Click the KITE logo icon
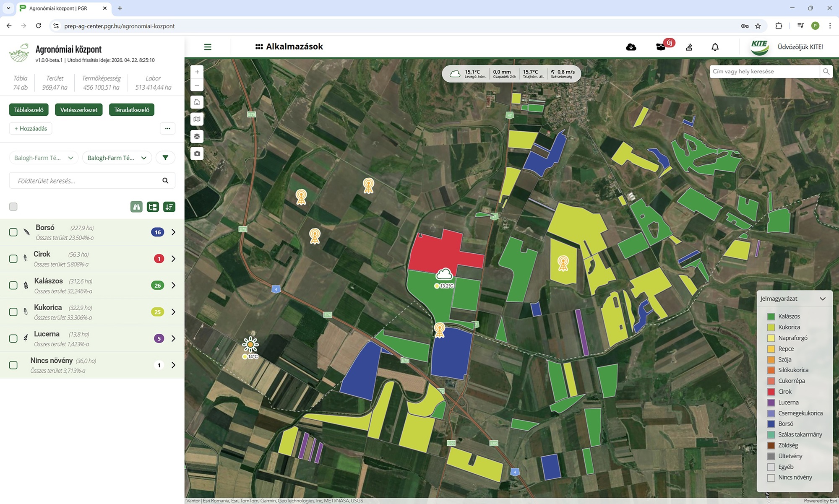 point(760,47)
